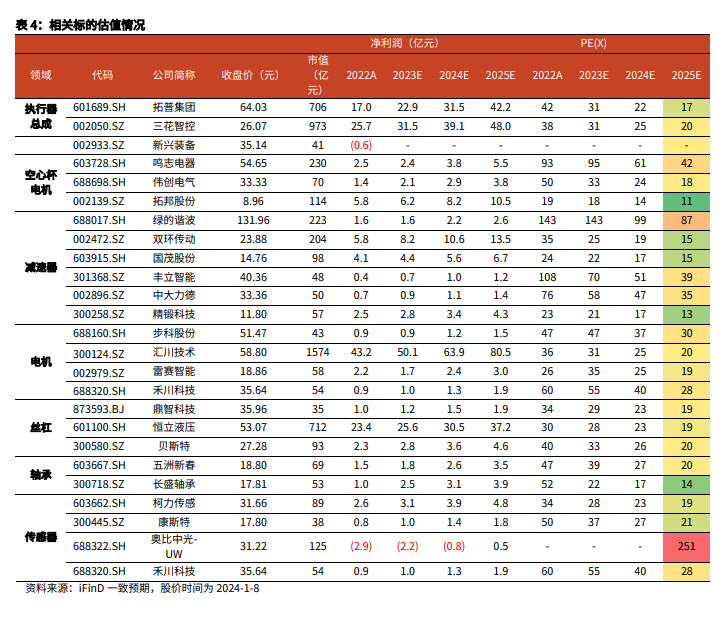This screenshot has width=724, height=622.
Task: Click the red-highlighted 251 PE cell
Action: [686, 547]
